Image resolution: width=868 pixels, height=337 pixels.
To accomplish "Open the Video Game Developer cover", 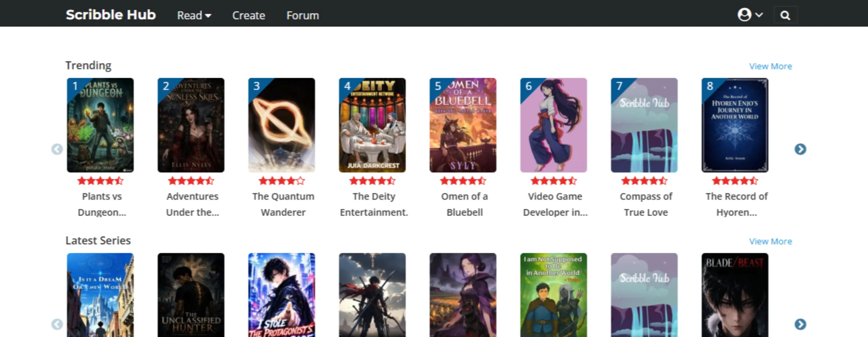I will pyautogui.click(x=553, y=125).
